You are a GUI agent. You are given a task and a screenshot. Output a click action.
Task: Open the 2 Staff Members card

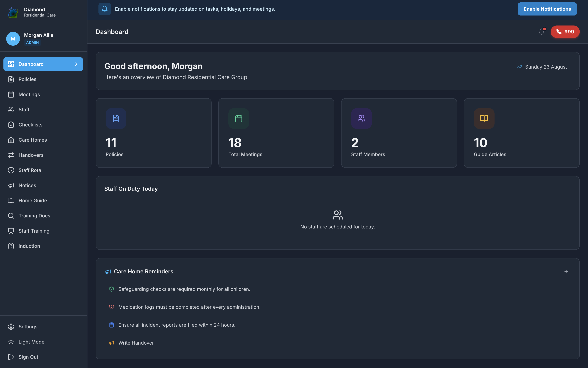click(399, 133)
